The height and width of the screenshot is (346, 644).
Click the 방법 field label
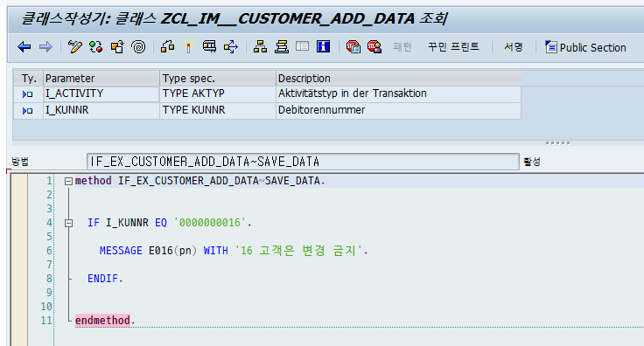click(20, 162)
